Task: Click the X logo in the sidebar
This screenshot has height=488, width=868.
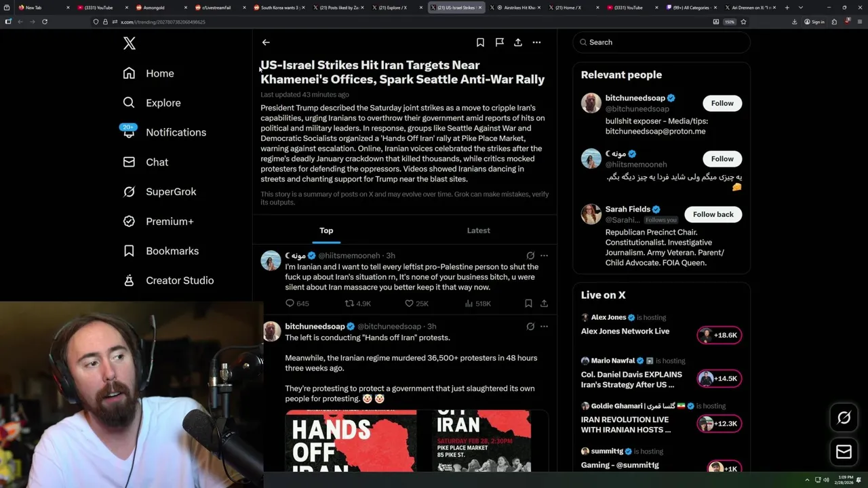Action: pos(130,43)
